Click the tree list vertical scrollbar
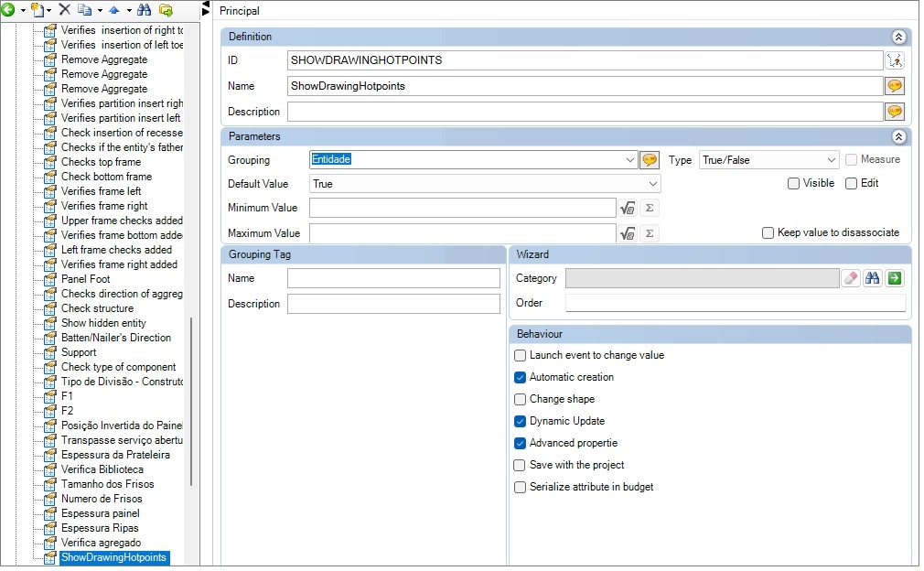924x571 pixels. [x=191, y=402]
